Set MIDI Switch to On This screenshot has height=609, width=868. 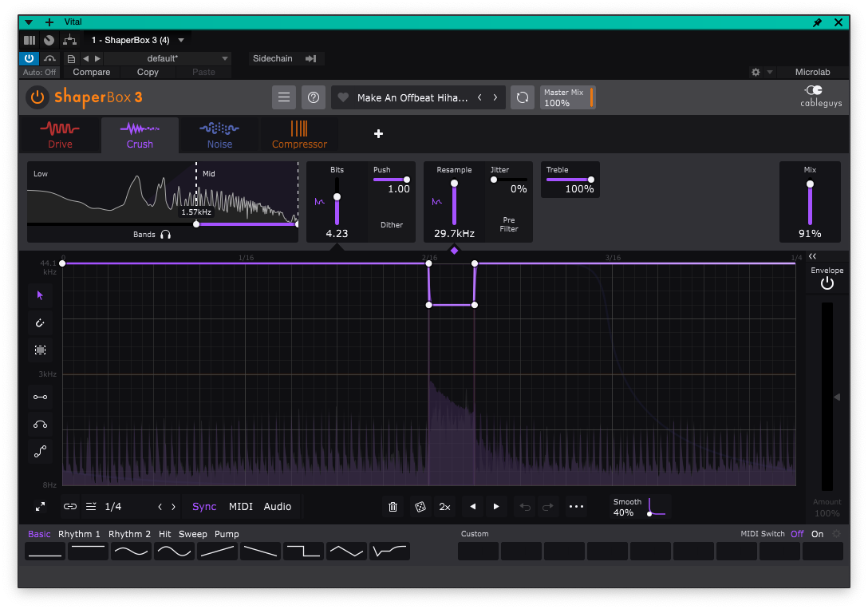818,534
